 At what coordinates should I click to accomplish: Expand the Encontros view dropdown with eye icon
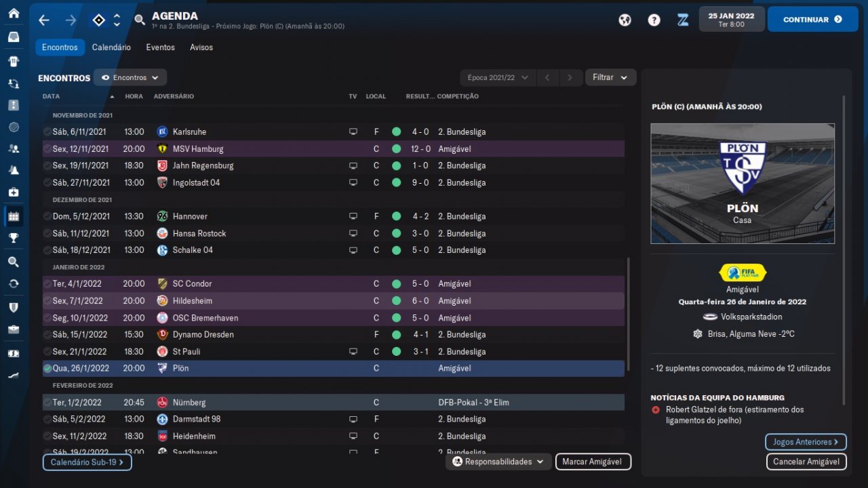pos(130,78)
